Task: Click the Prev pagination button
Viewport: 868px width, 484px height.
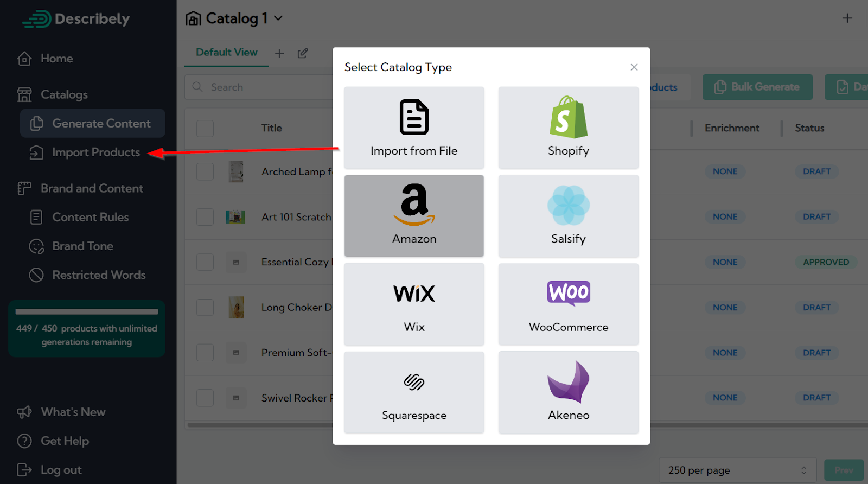Action: pyautogui.click(x=844, y=470)
